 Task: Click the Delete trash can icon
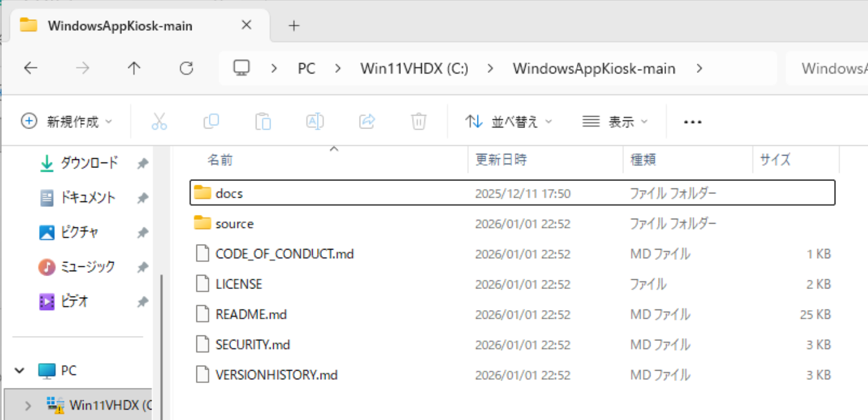pos(419,122)
